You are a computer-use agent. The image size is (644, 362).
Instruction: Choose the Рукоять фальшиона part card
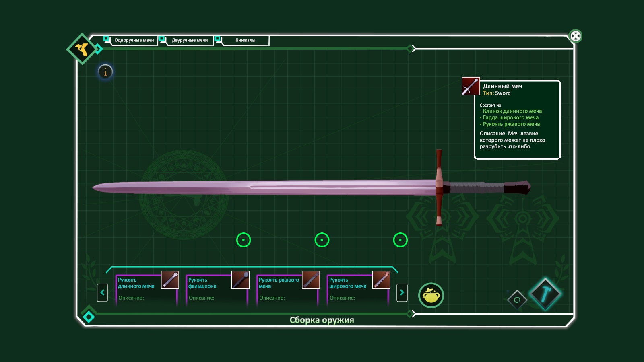click(x=217, y=290)
